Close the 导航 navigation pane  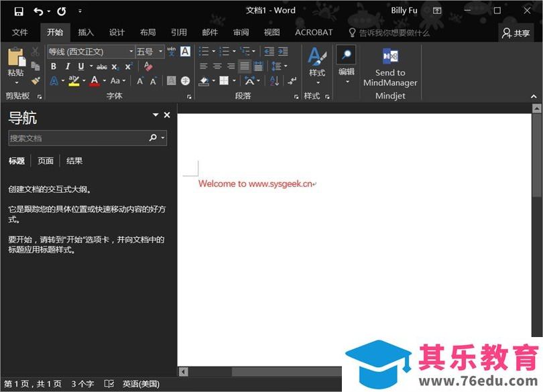pyautogui.click(x=167, y=115)
